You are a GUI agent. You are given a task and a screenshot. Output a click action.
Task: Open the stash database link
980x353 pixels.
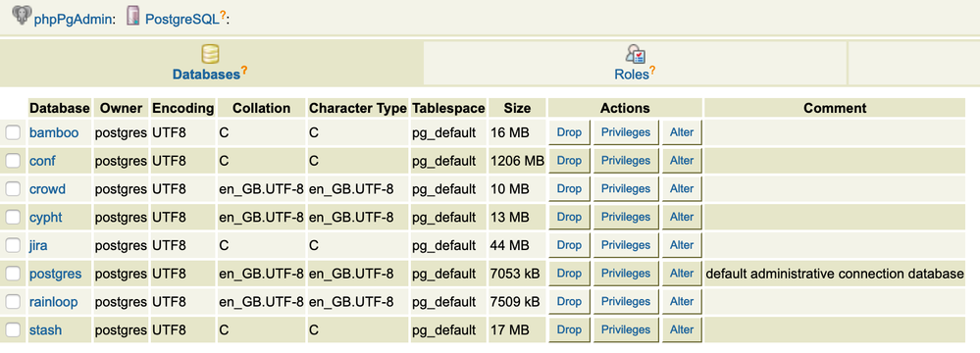tap(46, 329)
